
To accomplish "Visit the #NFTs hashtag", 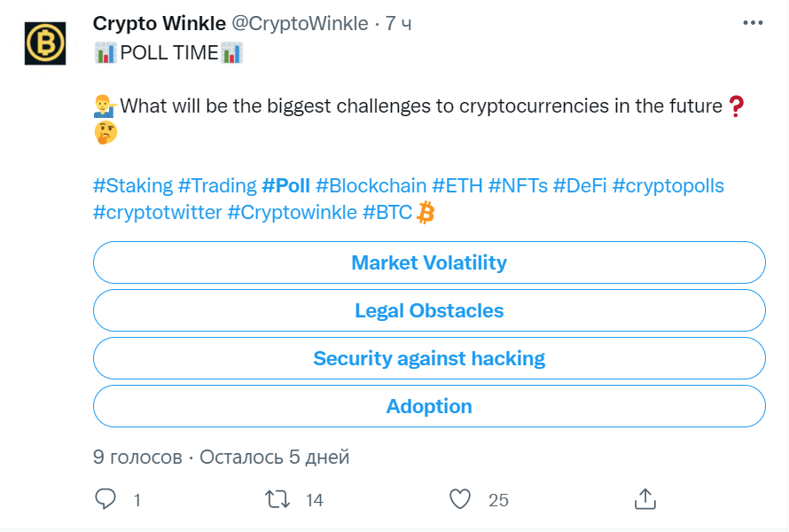I will point(517,186).
